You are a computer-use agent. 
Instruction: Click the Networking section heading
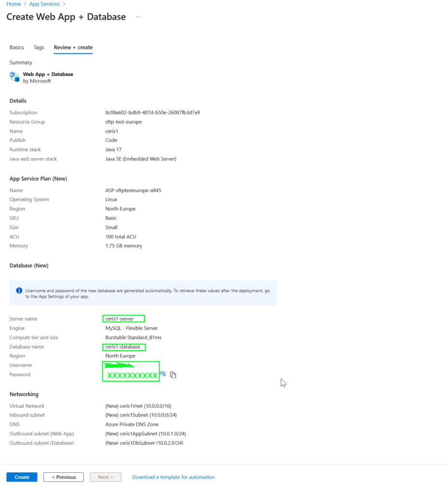(x=24, y=394)
